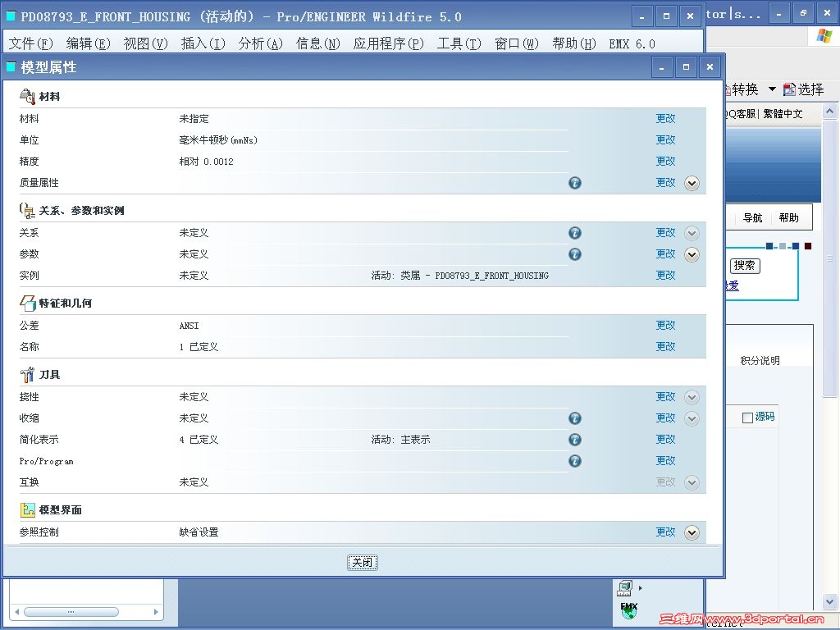
Task: Expand the 质量属性 row details
Action: pyautogui.click(x=692, y=183)
